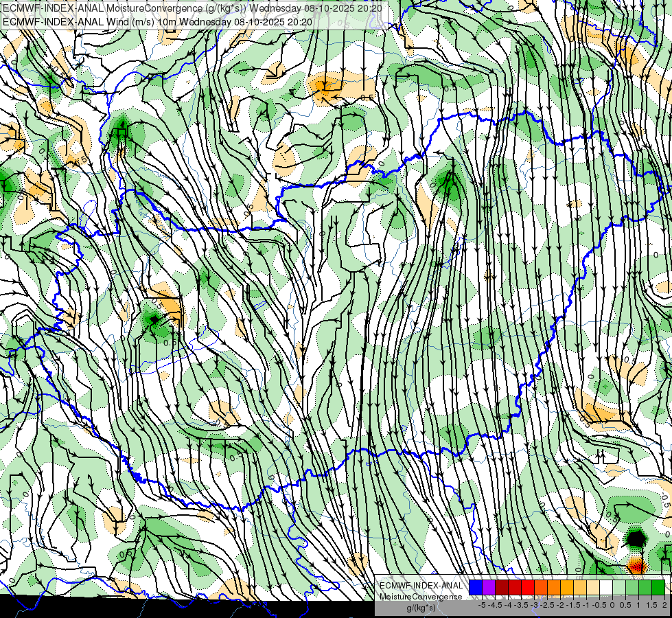Image resolution: width=672 pixels, height=618 pixels.
Task: Click the '-5' legend scale value
Action: (482, 605)
